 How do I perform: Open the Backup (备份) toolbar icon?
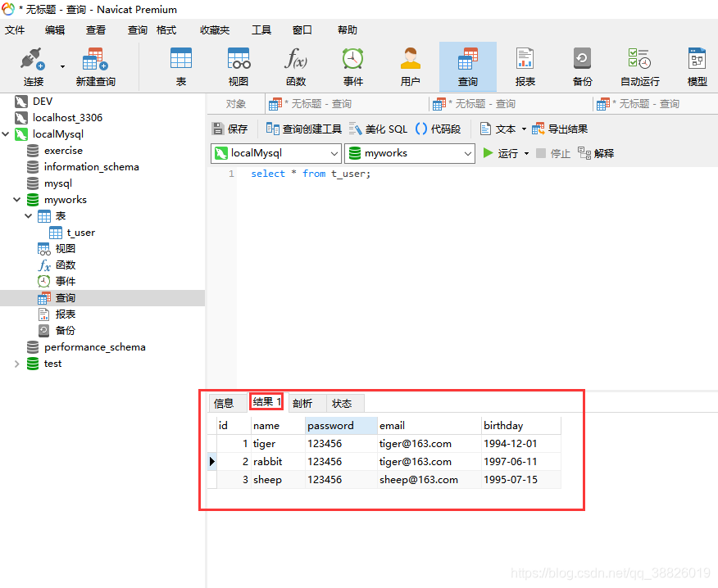coord(582,67)
